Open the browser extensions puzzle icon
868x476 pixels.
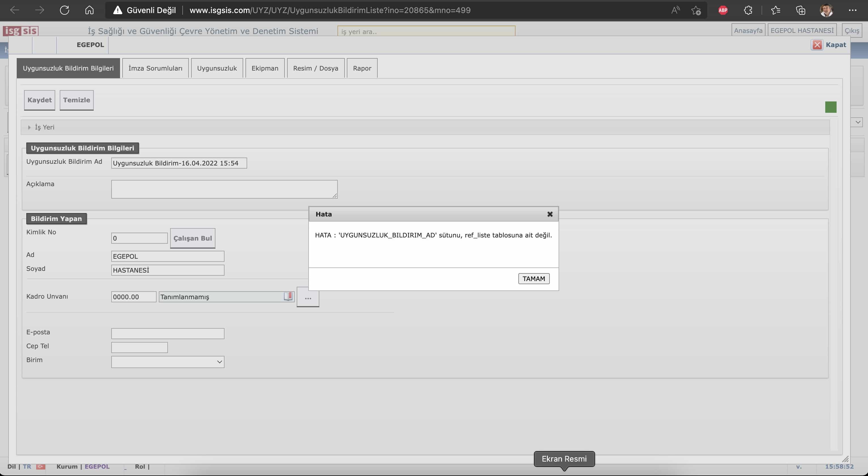[748, 10]
